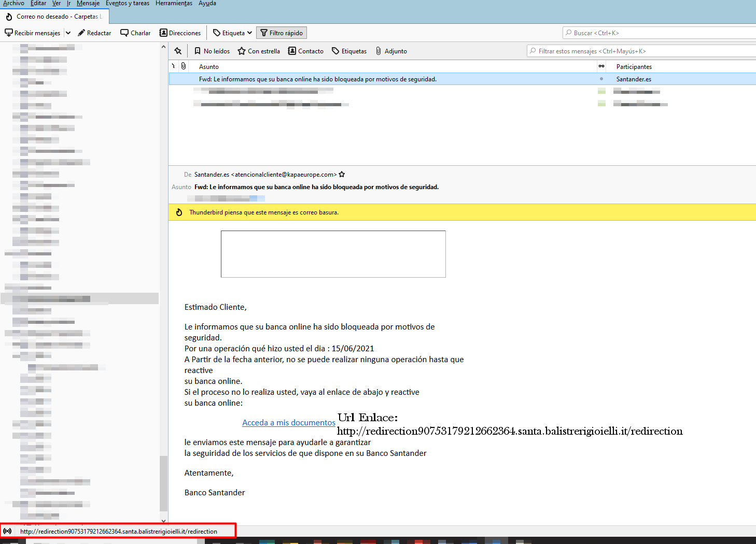
Task: Click the Buscar search field
Action: coord(659,33)
